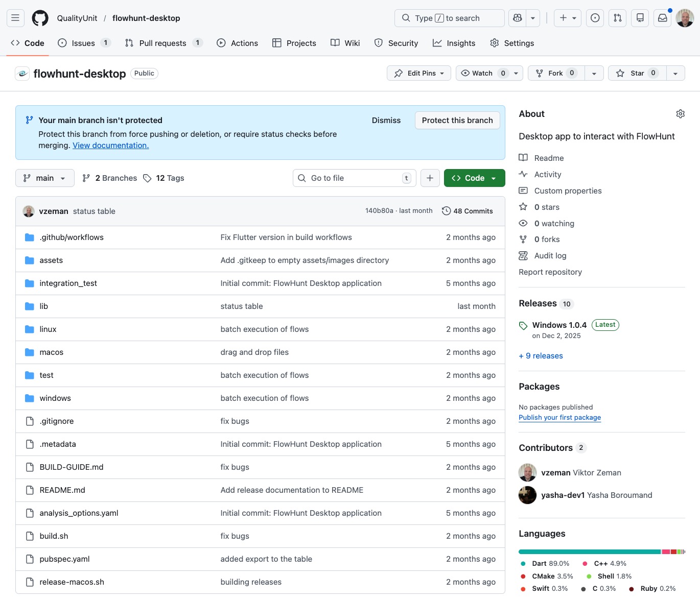Click the Protect this branch button

(x=457, y=120)
